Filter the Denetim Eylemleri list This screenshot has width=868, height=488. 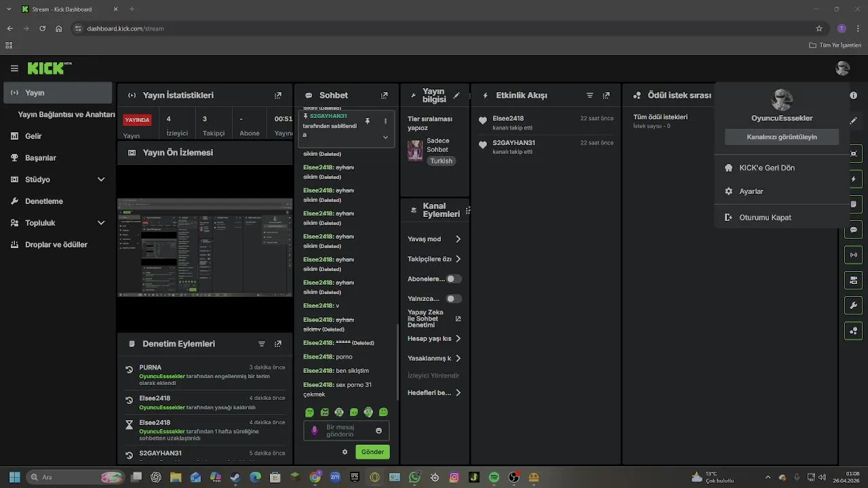(x=262, y=344)
